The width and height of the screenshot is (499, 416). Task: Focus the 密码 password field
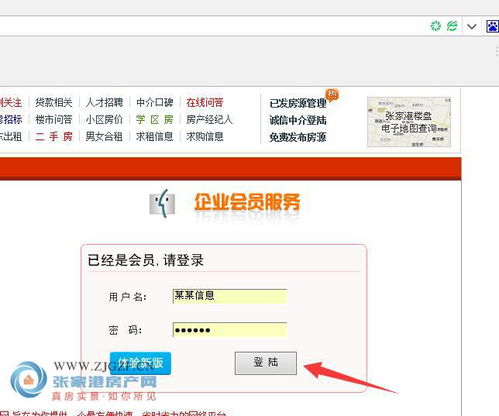pos(230,330)
